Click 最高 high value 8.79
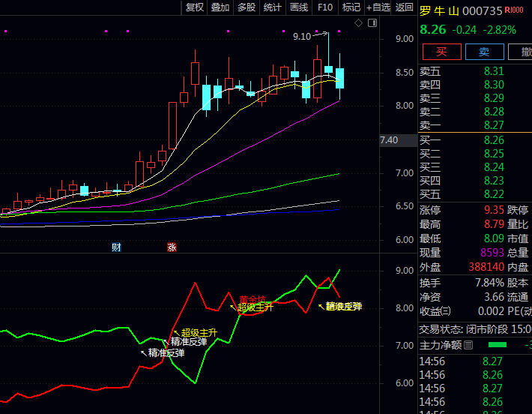The height and width of the screenshot is (414, 532). pos(494,224)
